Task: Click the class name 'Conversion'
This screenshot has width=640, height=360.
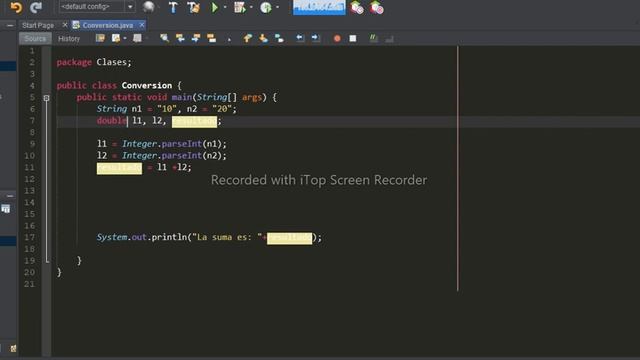Action: (x=147, y=85)
